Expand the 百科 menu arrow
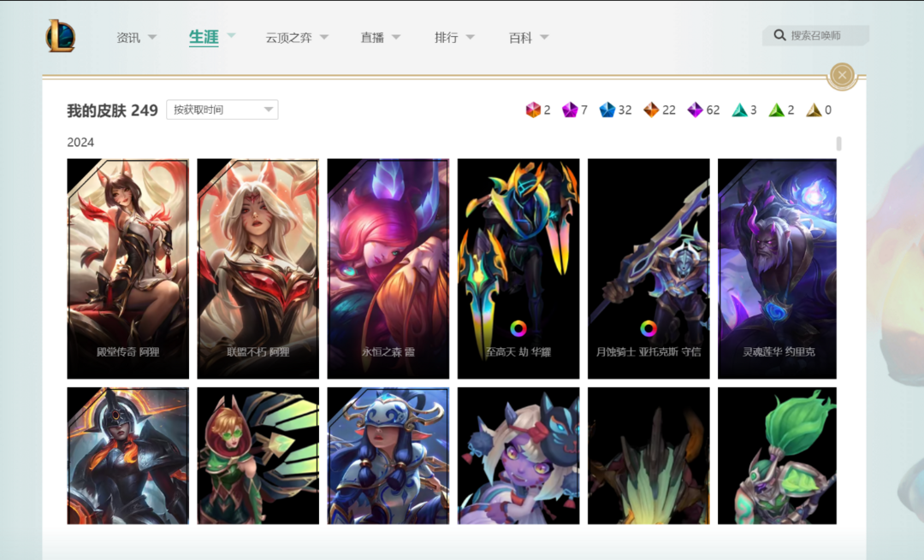 544,37
